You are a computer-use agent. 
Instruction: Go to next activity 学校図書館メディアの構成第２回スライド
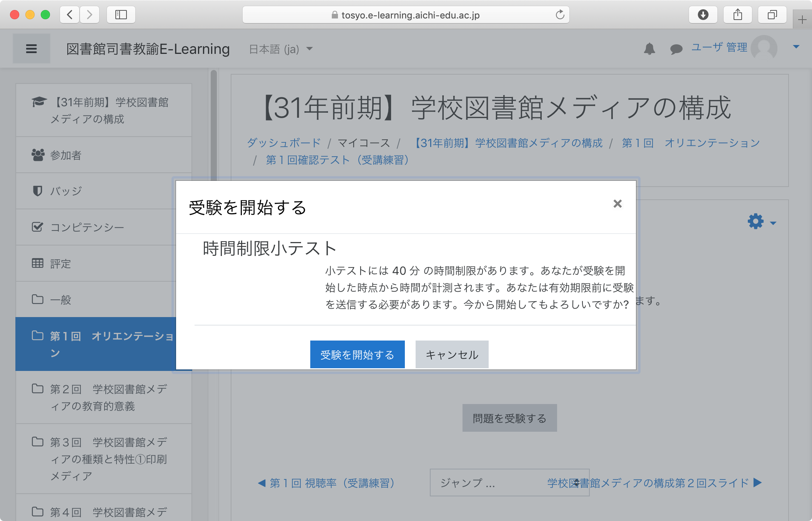point(654,483)
